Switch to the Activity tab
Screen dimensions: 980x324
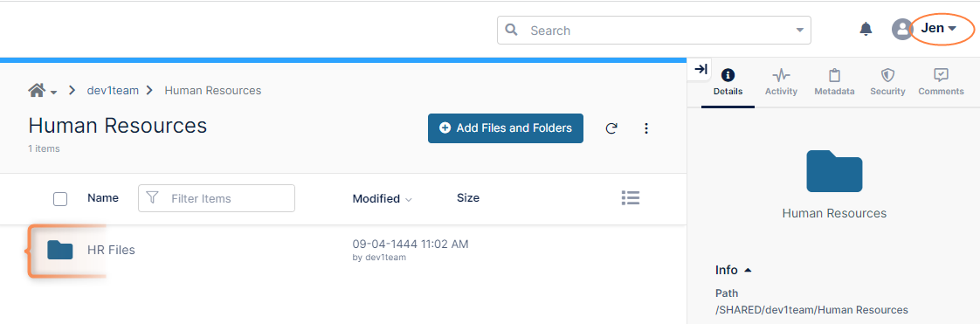coord(781,83)
